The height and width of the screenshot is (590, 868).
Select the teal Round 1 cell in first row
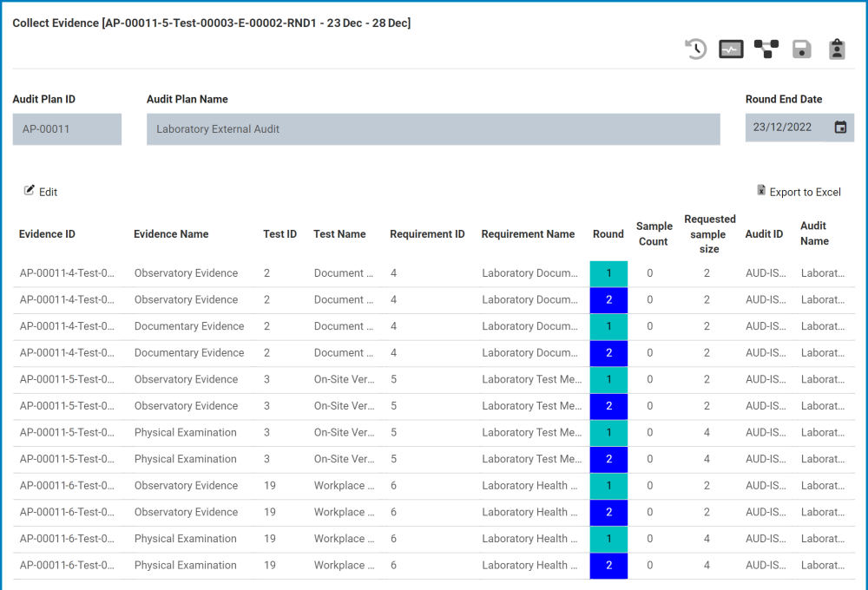coord(608,273)
